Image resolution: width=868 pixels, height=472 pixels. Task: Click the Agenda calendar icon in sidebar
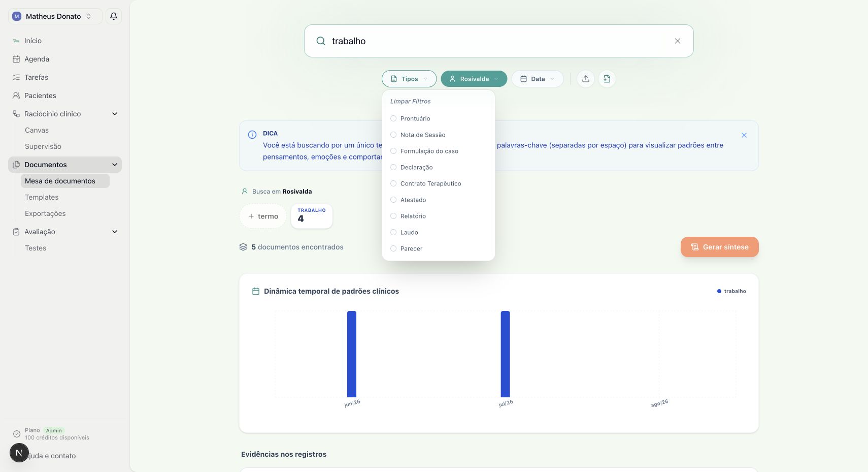click(16, 59)
